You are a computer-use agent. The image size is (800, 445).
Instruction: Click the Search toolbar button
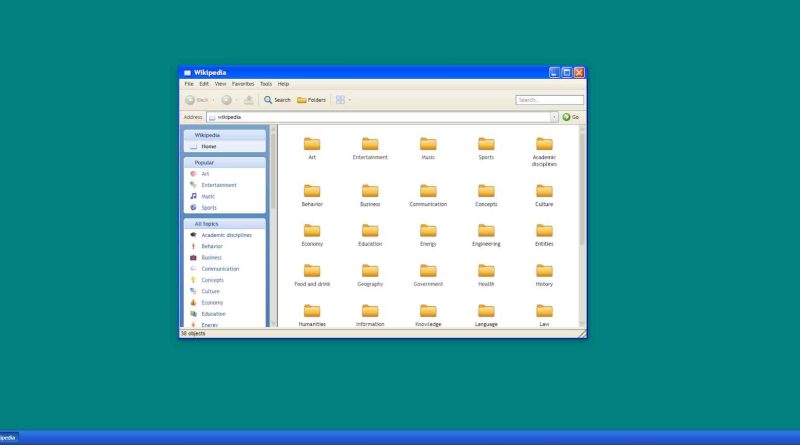pyautogui.click(x=277, y=100)
